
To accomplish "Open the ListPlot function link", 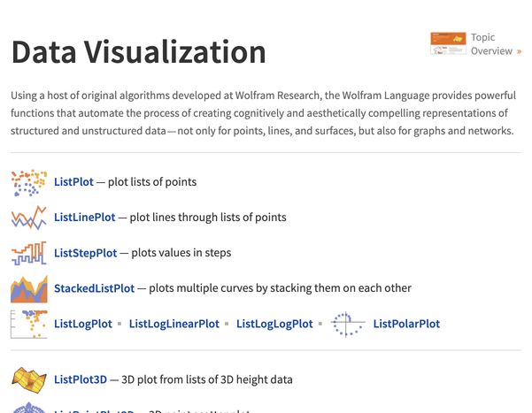I will pos(73,182).
